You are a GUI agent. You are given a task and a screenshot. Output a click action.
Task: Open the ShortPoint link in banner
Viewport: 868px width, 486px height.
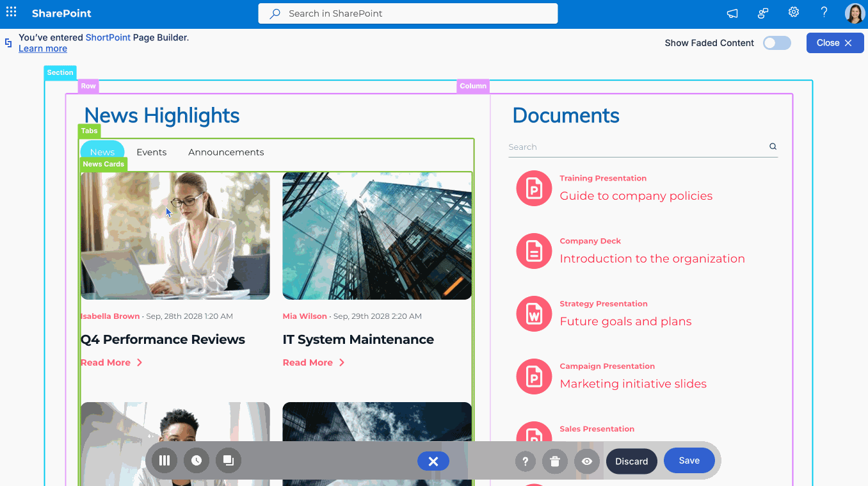click(x=108, y=38)
